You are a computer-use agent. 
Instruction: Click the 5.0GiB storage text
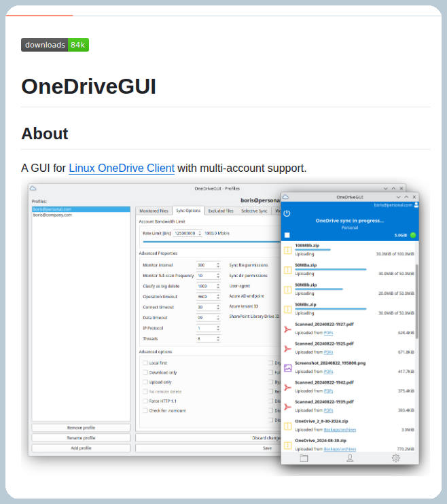[x=401, y=235]
